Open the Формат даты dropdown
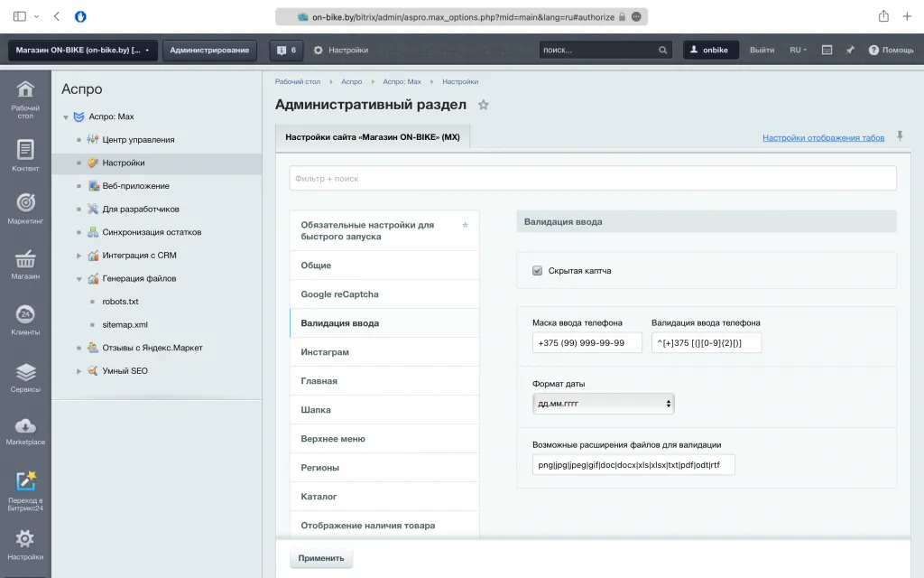 pyautogui.click(x=604, y=404)
